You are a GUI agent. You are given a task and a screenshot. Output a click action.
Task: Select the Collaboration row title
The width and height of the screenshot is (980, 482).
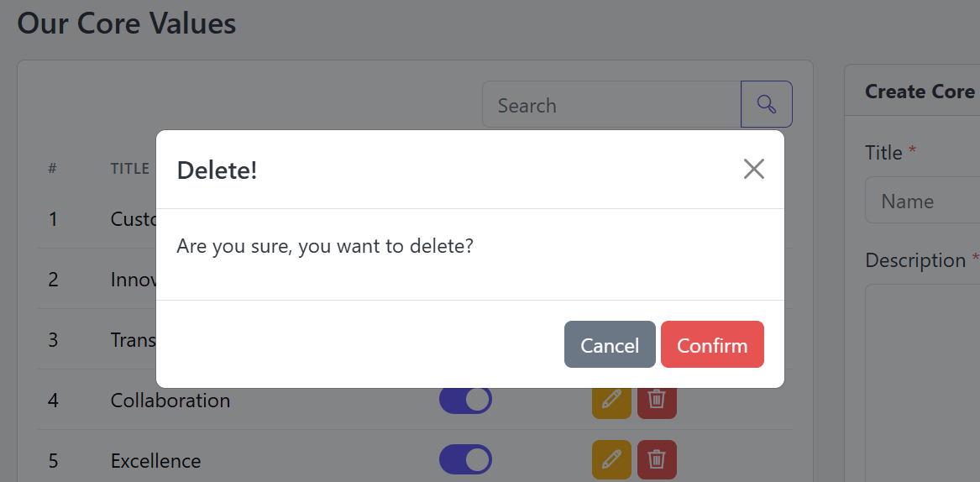(x=170, y=401)
